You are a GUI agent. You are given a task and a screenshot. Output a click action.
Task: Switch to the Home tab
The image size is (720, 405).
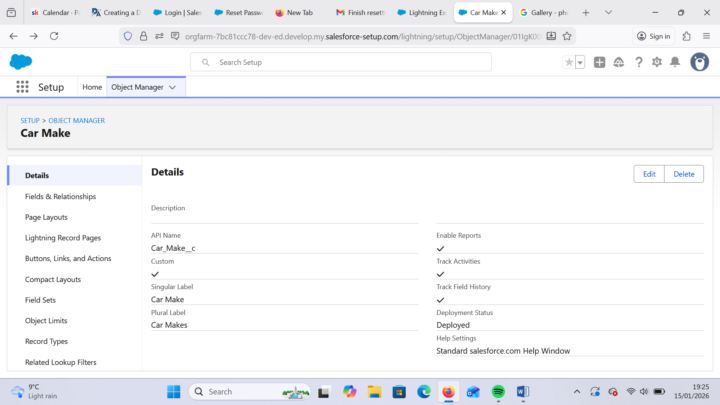pos(92,87)
